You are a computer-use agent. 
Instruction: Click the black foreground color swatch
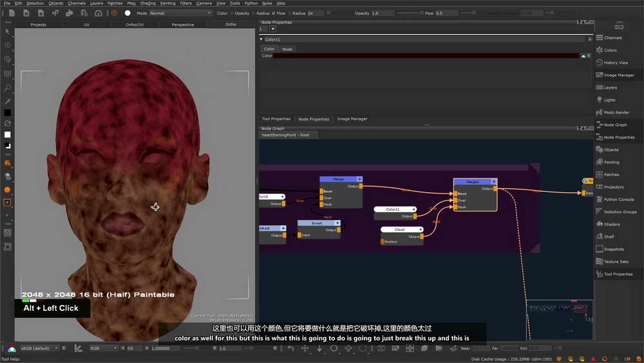[7, 112]
